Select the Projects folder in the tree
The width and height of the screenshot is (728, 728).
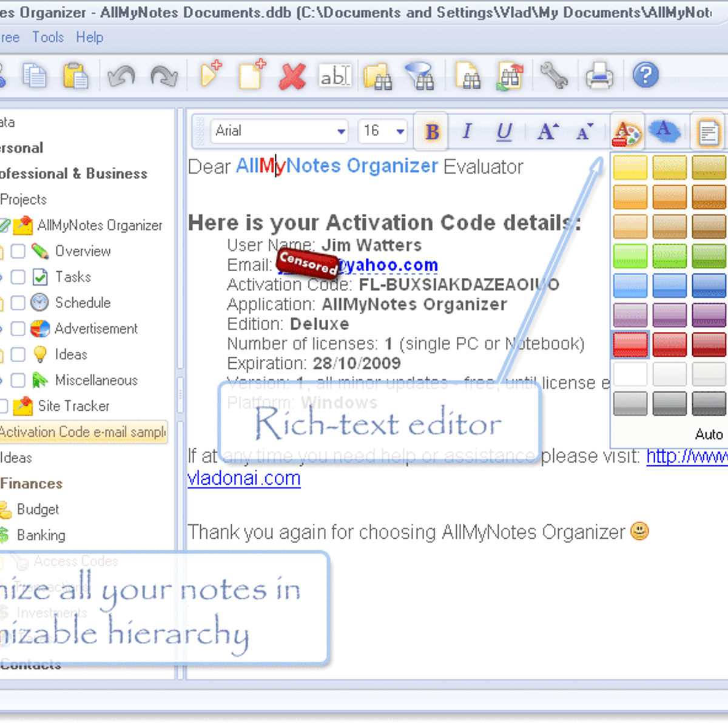(x=23, y=200)
